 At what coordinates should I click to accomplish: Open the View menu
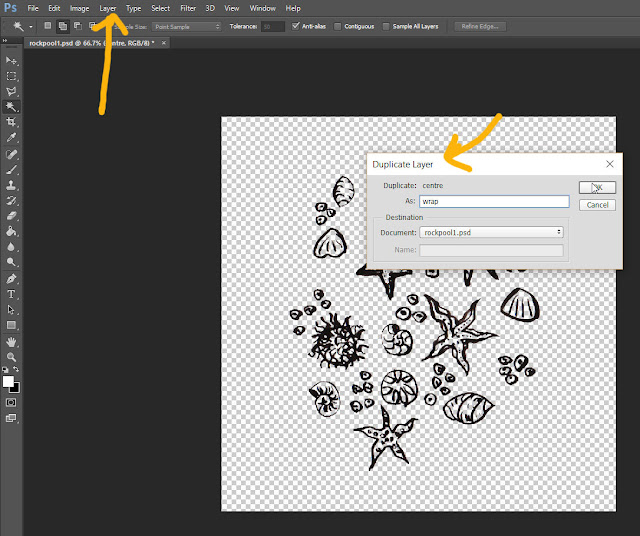click(232, 8)
